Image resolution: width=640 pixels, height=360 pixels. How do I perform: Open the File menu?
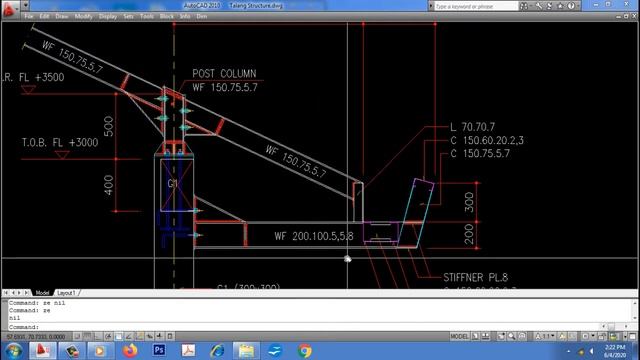coord(29,16)
